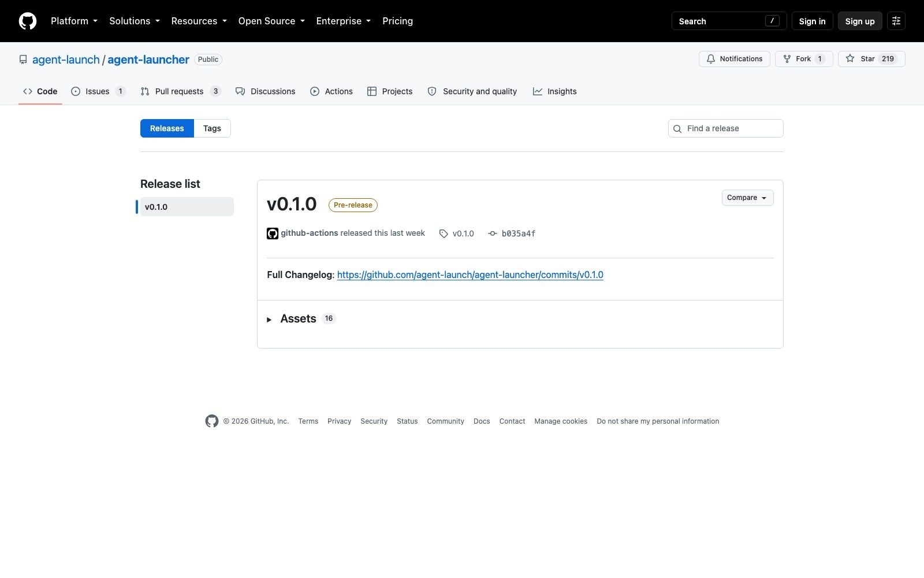Click the Pre-release label badge
The width and height of the screenshot is (924, 578).
point(353,205)
